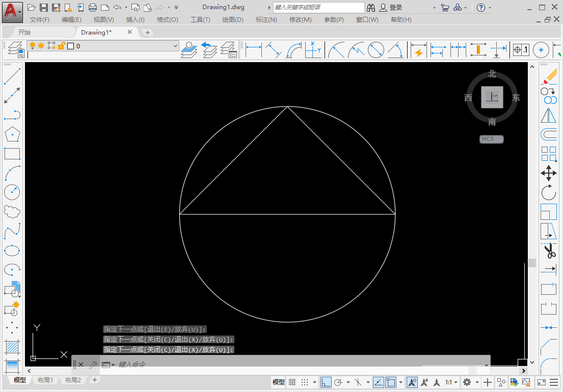The height and width of the screenshot is (392, 563).
Task: Click the layer 0 color swatch
Action: coord(70,46)
